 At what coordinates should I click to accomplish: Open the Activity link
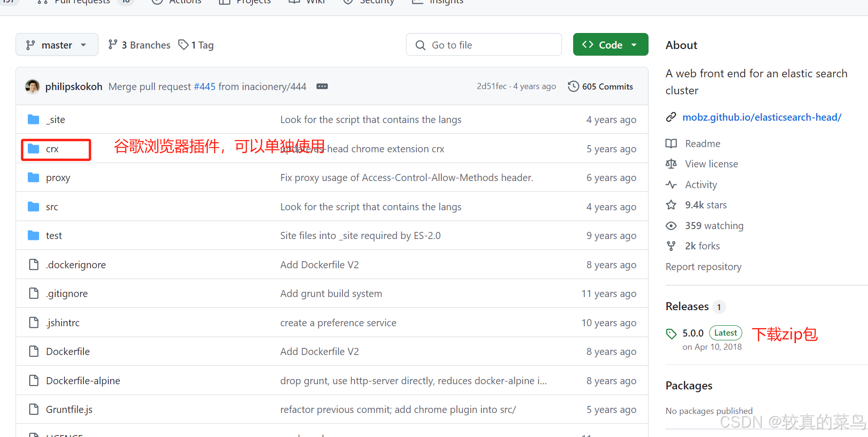(x=701, y=185)
